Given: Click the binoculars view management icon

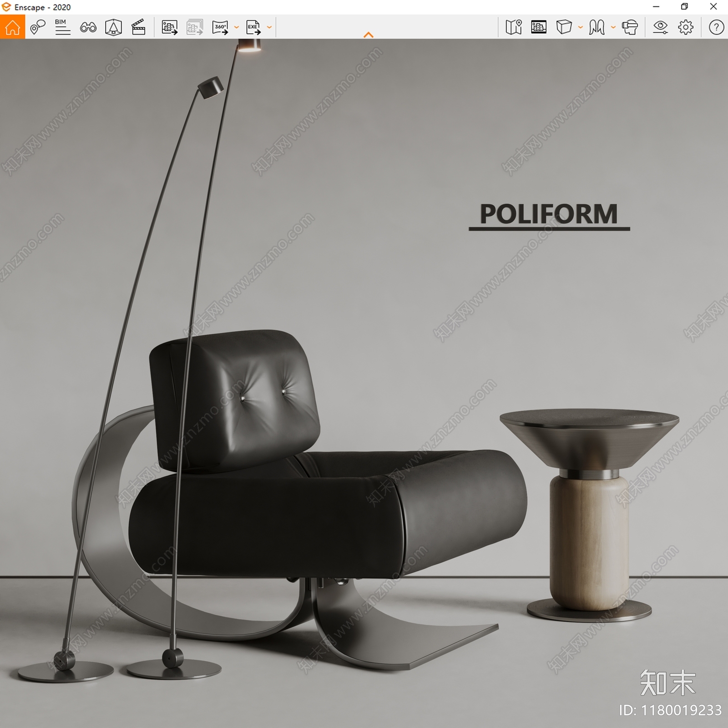Looking at the screenshot, I should pos(88,28).
